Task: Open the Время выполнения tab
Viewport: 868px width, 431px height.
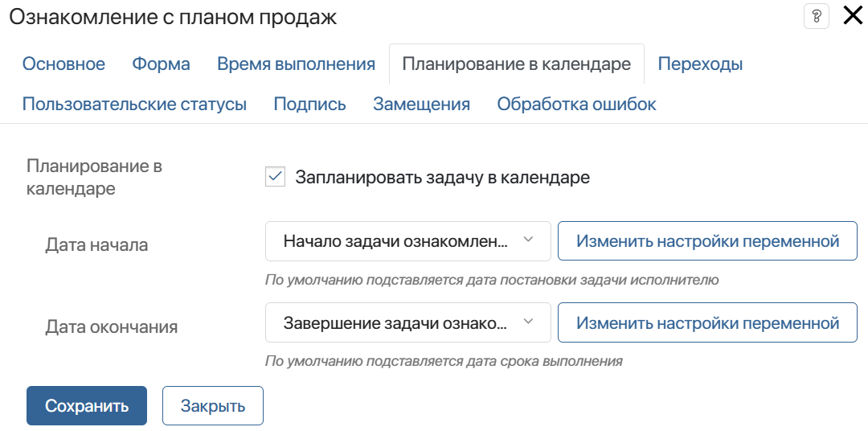Action: coord(296,64)
